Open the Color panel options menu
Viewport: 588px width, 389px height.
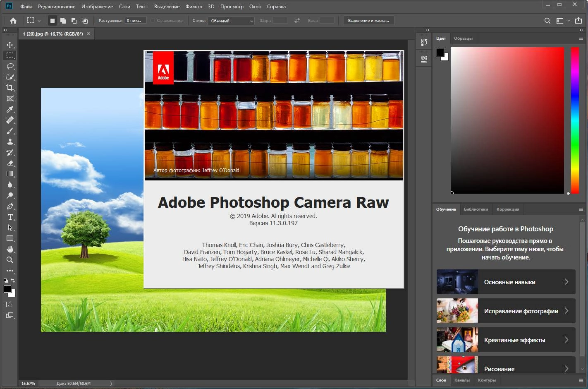coord(581,38)
